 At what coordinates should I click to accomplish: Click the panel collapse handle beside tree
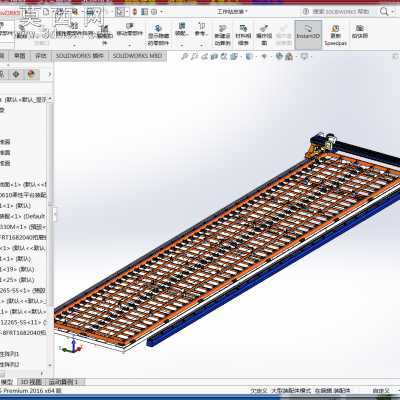tap(55, 215)
